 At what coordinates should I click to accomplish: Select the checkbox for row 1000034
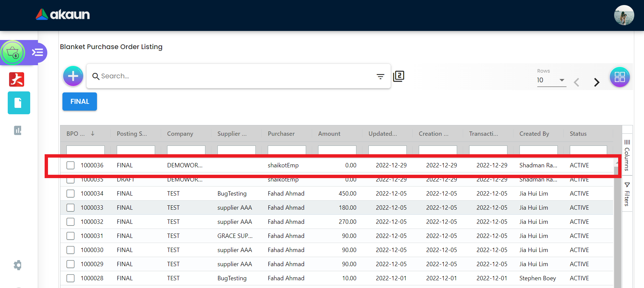[70, 194]
